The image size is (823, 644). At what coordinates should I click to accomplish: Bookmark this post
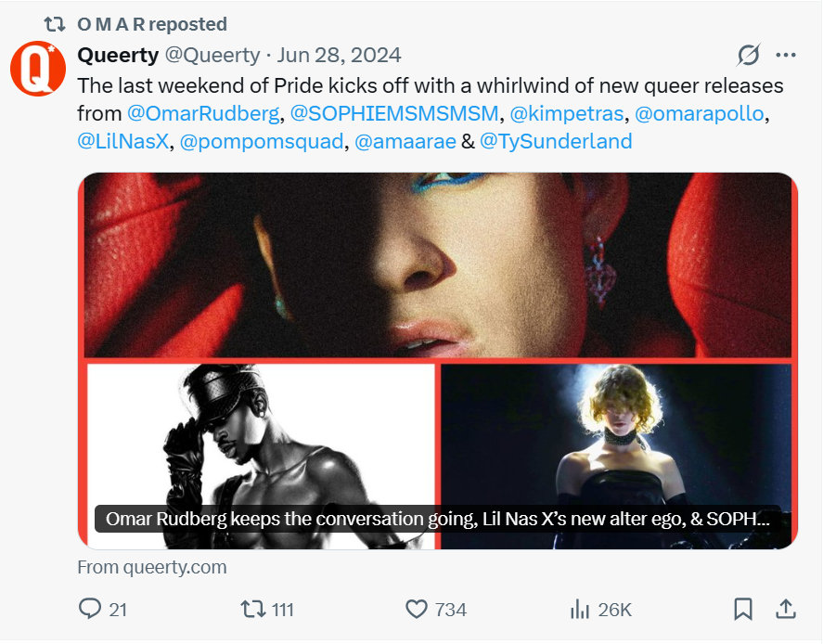[743, 609]
